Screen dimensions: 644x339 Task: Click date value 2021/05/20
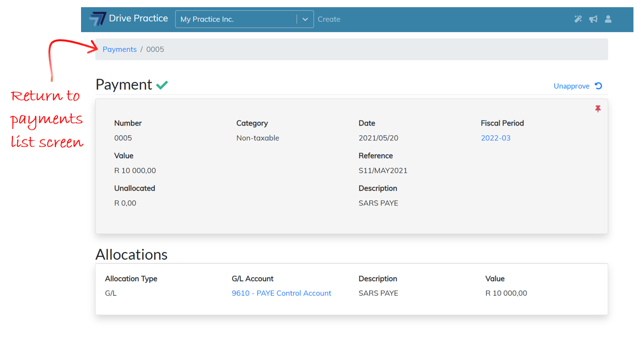pyautogui.click(x=378, y=138)
